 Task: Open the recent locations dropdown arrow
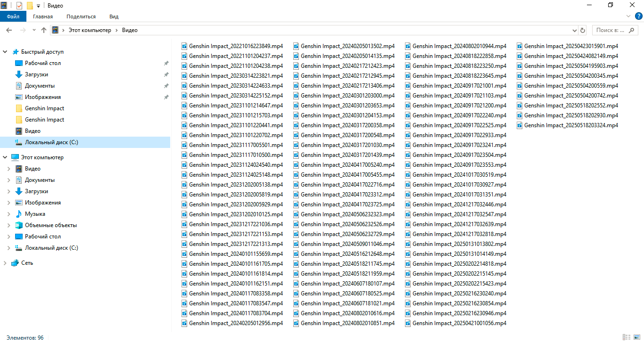(34, 30)
